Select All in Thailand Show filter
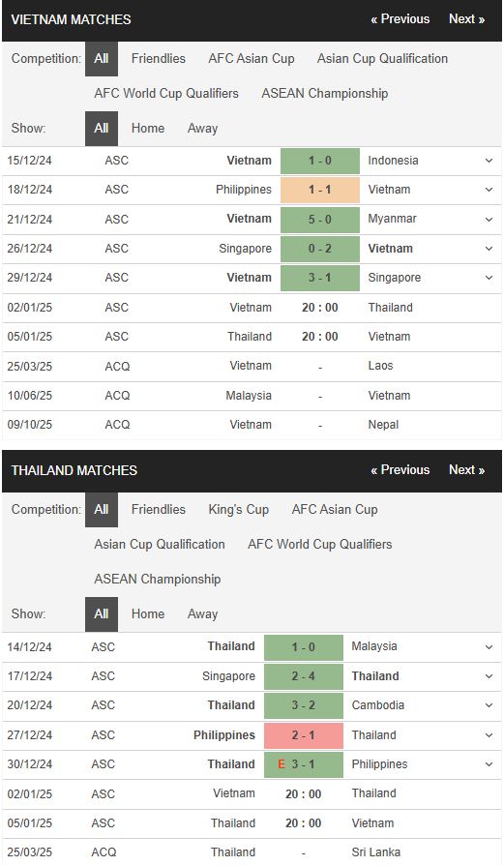504x866 pixels. click(x=101, y=614)
